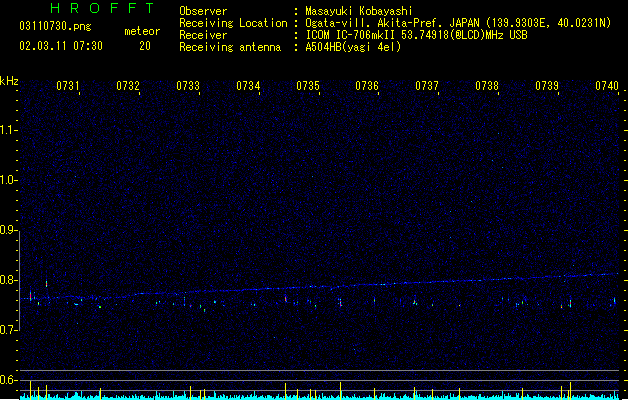Click the 0731 time marker
This screenshot has width=629, height=400.
click(67, 86)
